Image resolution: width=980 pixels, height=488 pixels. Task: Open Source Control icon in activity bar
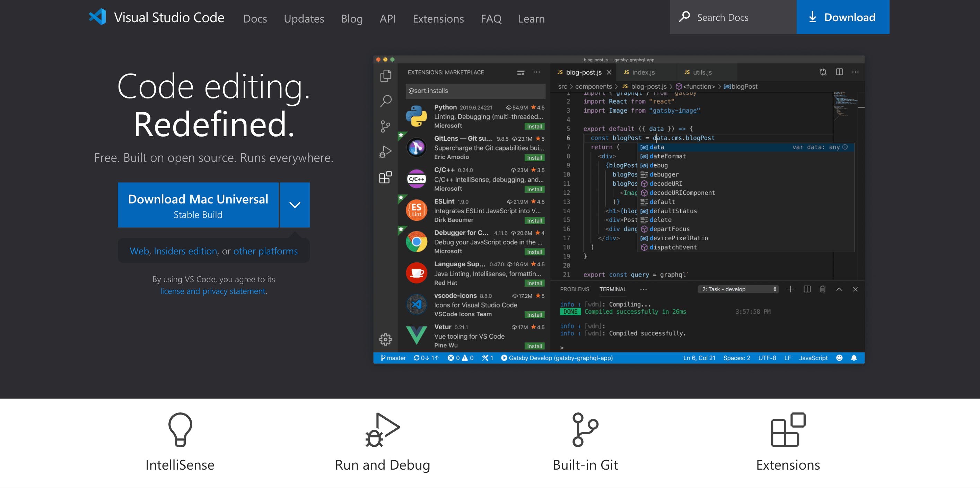[385, 126]
